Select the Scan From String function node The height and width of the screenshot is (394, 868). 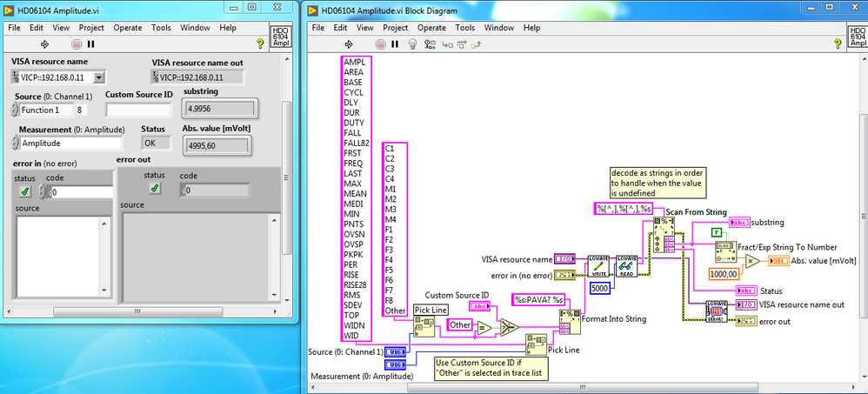(664, 235)
